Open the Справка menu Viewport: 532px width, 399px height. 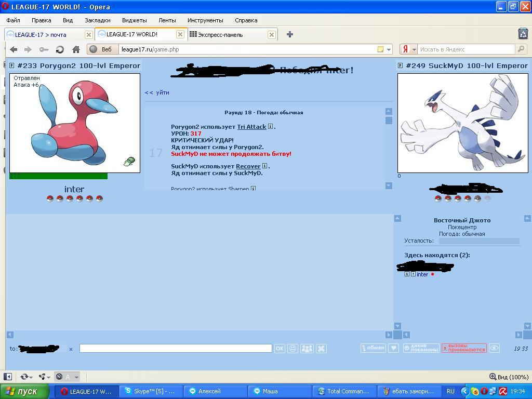tap(246, 20)
